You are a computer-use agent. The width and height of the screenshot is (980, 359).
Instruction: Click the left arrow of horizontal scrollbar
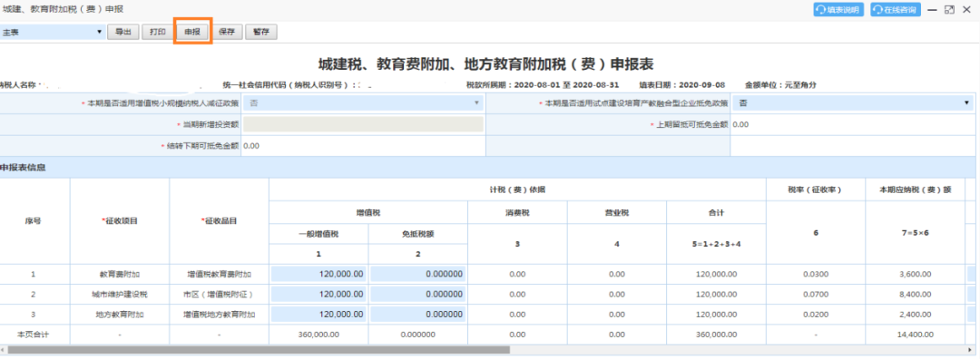(3, 350)
